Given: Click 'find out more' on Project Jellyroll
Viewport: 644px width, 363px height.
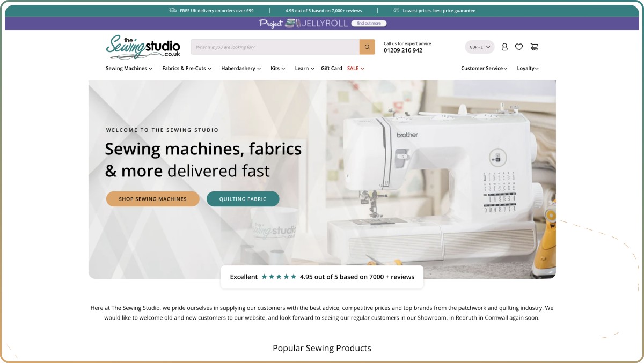Looking at the screenshot, I should (x=369, y=24).
